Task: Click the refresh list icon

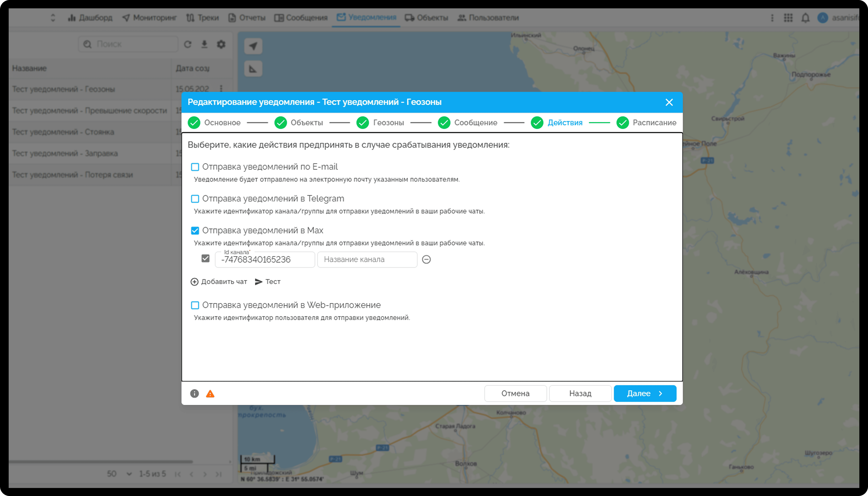Action: coord(188,44)
